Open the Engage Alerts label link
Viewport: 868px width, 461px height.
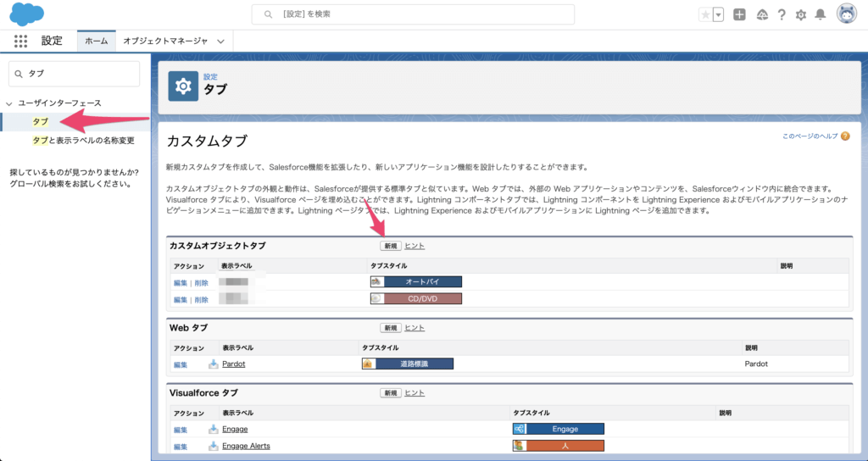tap(247, 446)
